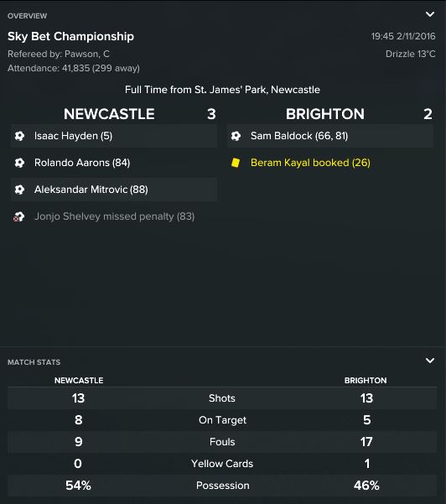Click the Overview section header

click(x=28, y=16)
